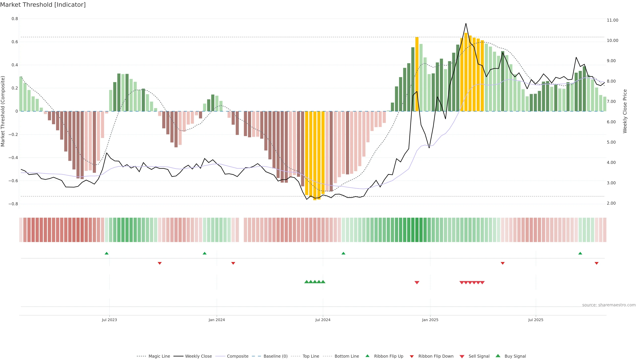The height and width of the screenshot is (362, 644).
Task: Click the Ribbon Flip Down legend triangle icon
Action: [x=412, y=356]
